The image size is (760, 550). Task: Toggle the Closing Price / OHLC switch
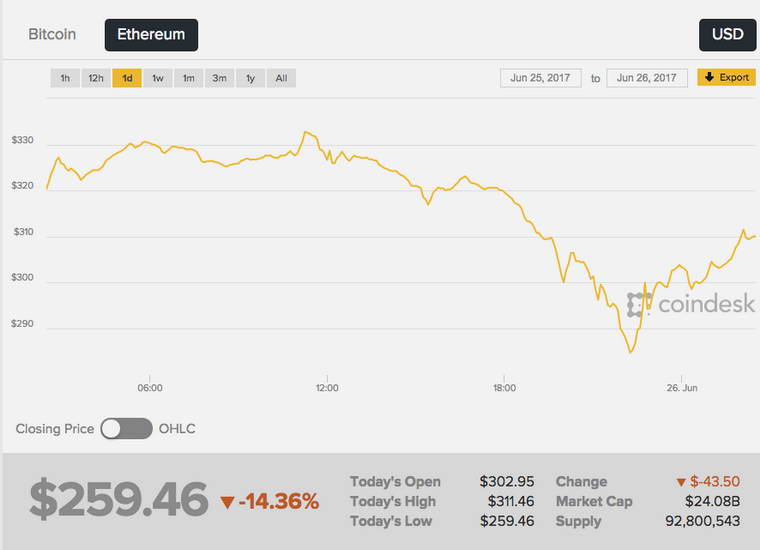click(127, 429)
